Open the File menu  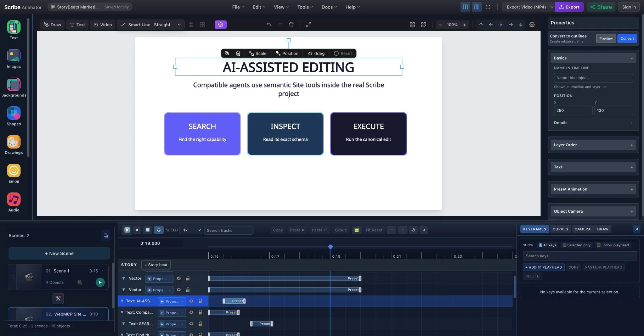[x=238, y=7]
